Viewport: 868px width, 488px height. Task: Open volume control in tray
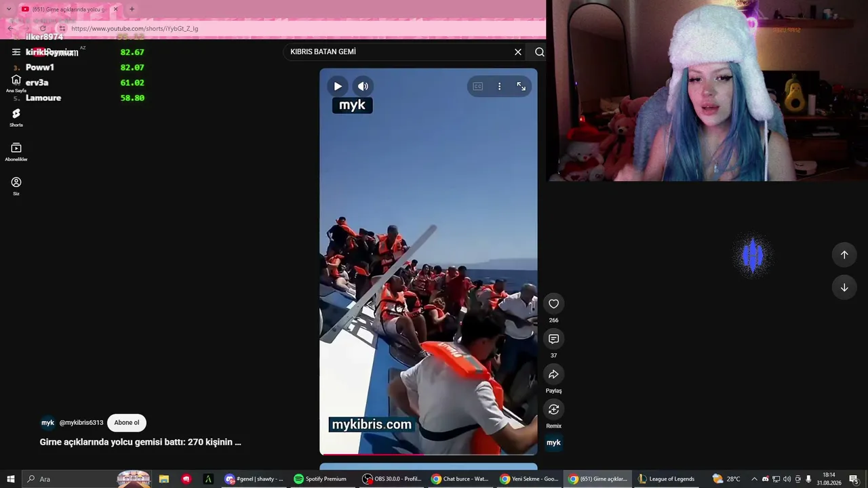pos(787,479)
